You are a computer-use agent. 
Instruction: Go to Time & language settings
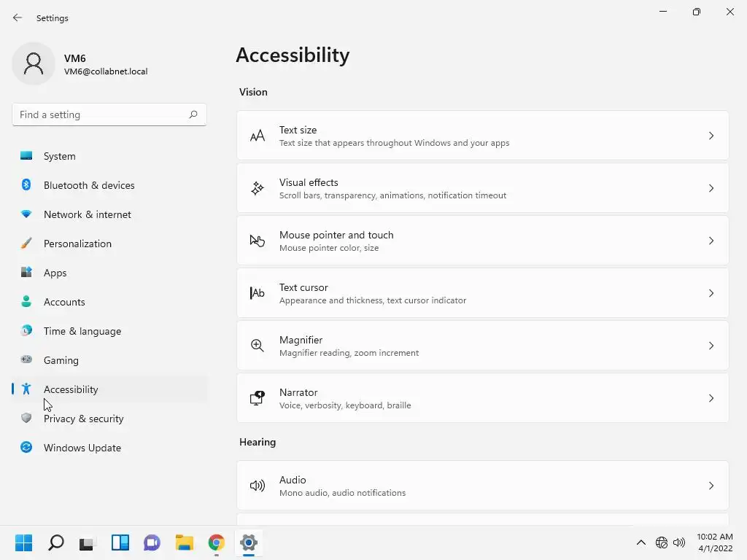[x=82, y=331]
